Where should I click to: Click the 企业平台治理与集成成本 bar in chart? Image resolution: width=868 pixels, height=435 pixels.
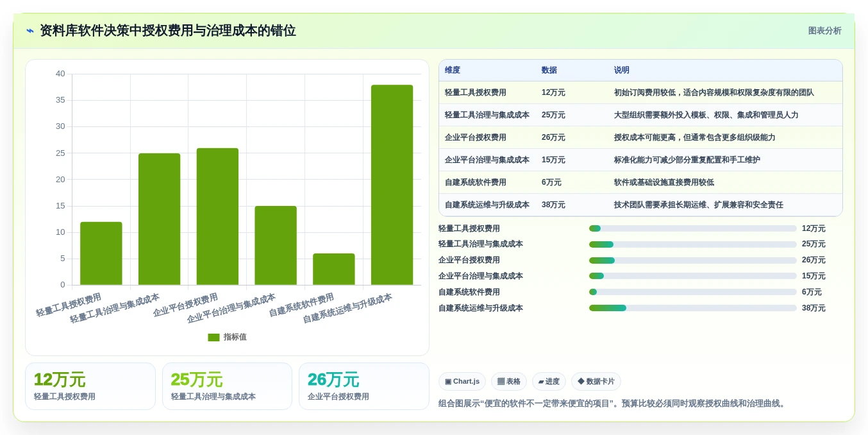pyautogui.click(x=276, y=245)
